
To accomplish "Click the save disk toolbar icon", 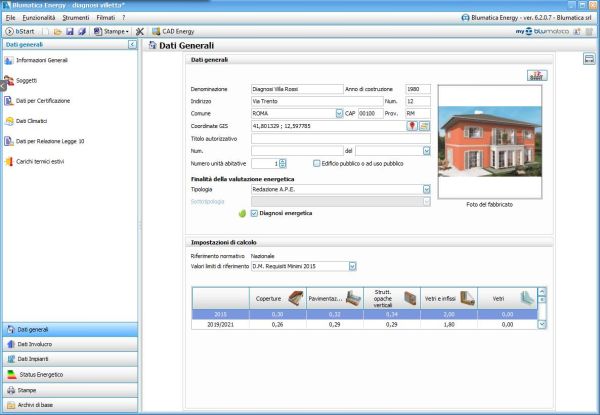I will click(x=70, y=32).
